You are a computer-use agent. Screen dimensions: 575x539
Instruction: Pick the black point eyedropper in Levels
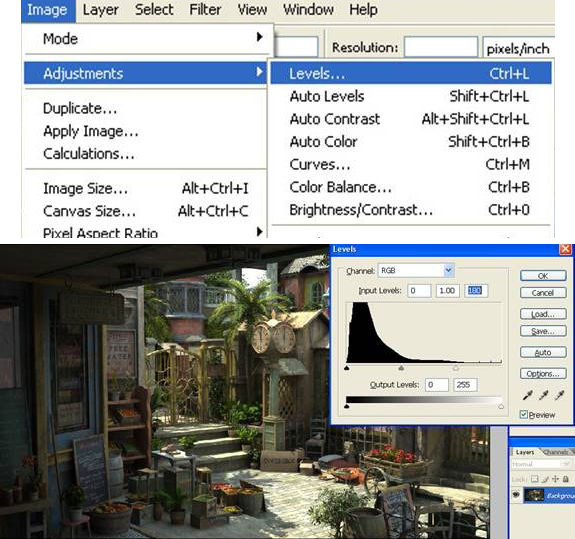click(x=527, y=395)
